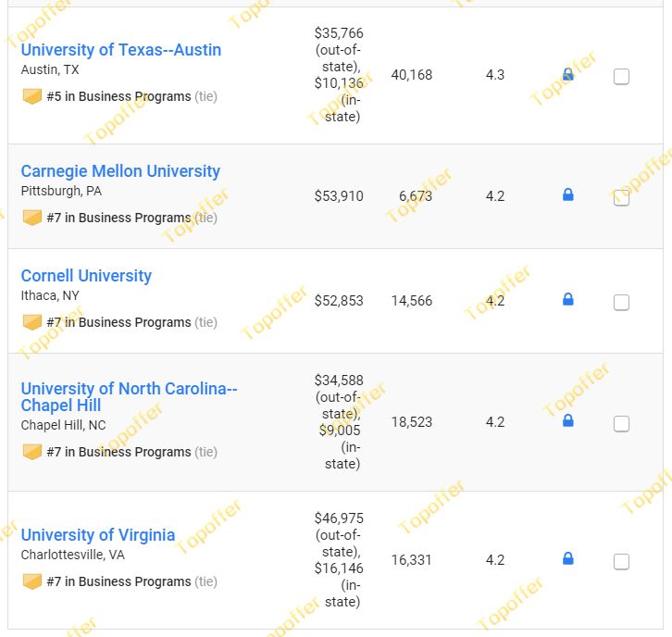The image size is (672, 637).
Task: Check the box for UNC Chapel Hill
Action: 621,423
